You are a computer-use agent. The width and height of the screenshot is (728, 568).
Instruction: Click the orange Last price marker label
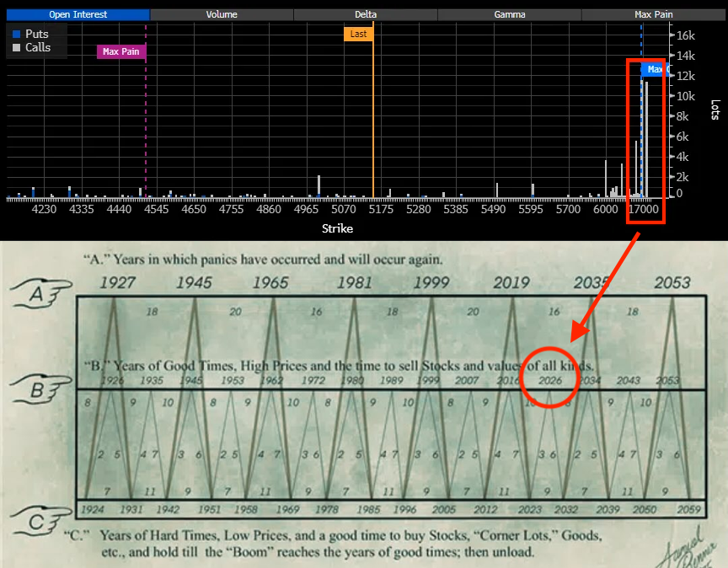coord(358,34)
